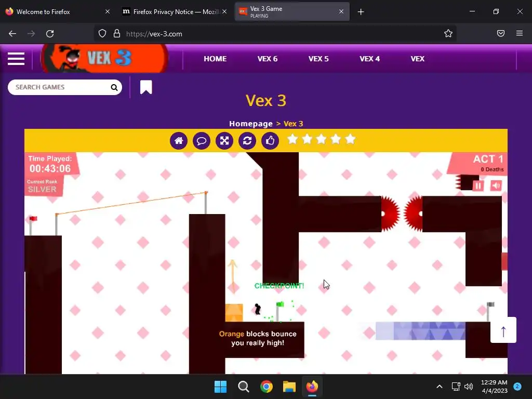Pause the Vex 3 game
The image size is (532, 399).
click(478, 185)
